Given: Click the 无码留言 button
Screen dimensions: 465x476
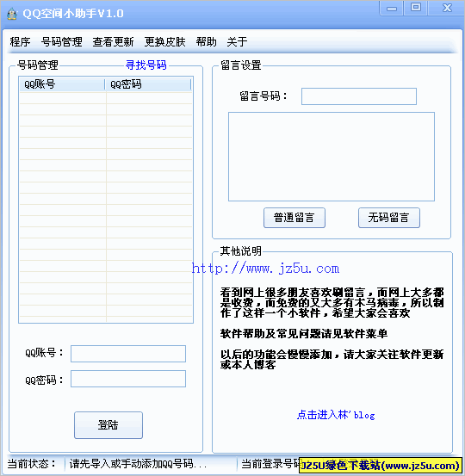Looking at the screenshot, I should pos(388,218).
